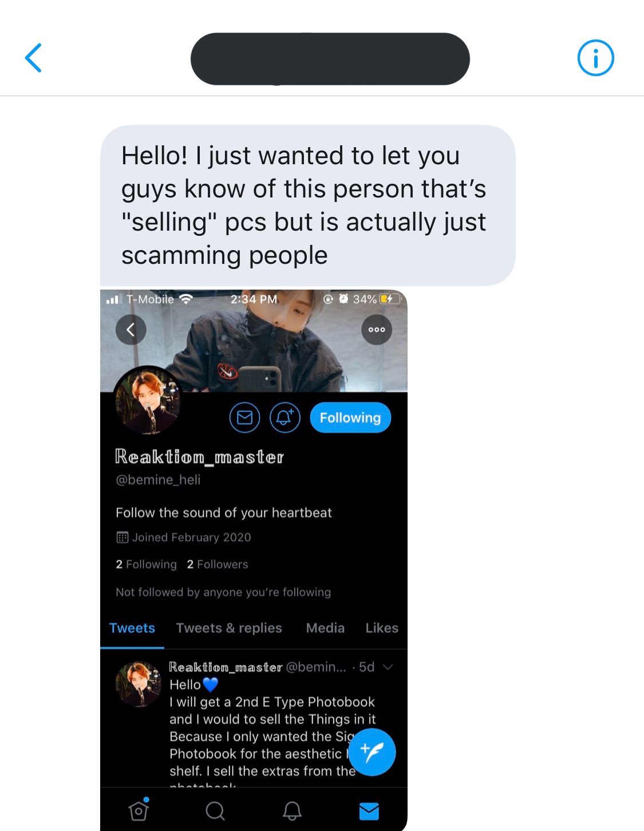Image resolution: width=644 pixels, height=831 pixels.
Task: Switch to Tweets & replies tab
Action: coord(229,628)
